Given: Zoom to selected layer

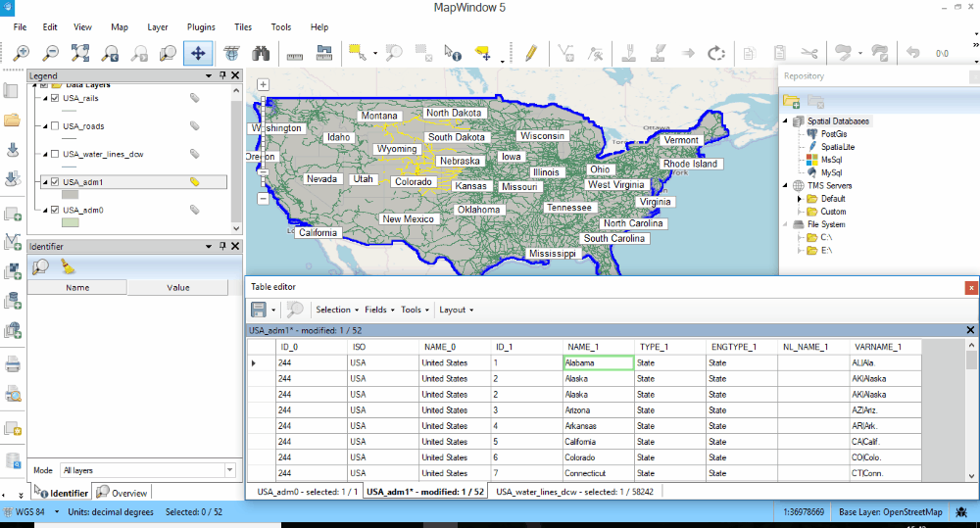Looking at the screenshot, I should [169, 53].
